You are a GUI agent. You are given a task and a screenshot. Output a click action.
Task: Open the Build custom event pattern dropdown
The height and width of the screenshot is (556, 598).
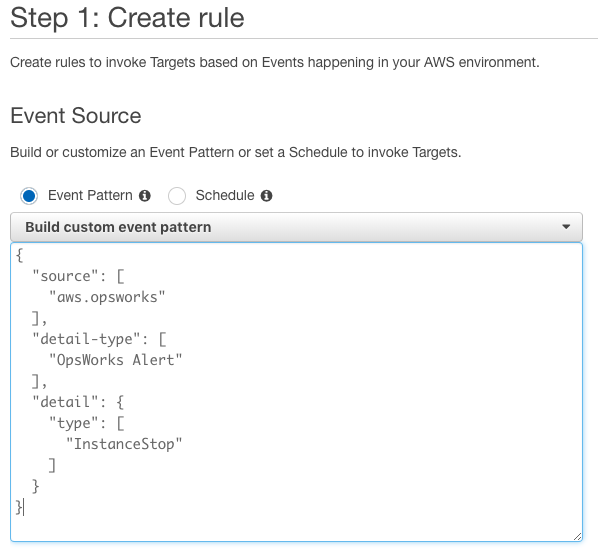(x=296, y=227)
